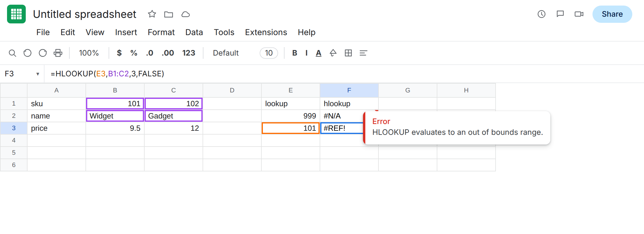Redo the last action
Screen dimensions: 644x234
click(x=43, y=53)
